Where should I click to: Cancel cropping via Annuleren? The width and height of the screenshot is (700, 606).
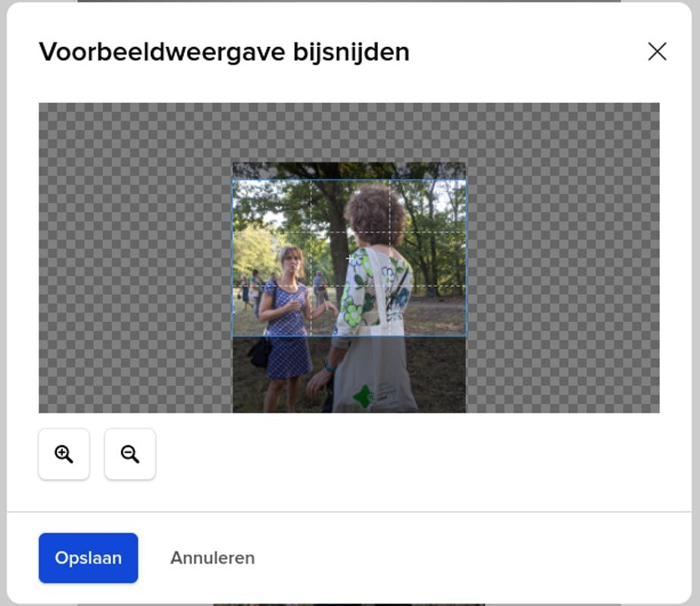[212, 558]
